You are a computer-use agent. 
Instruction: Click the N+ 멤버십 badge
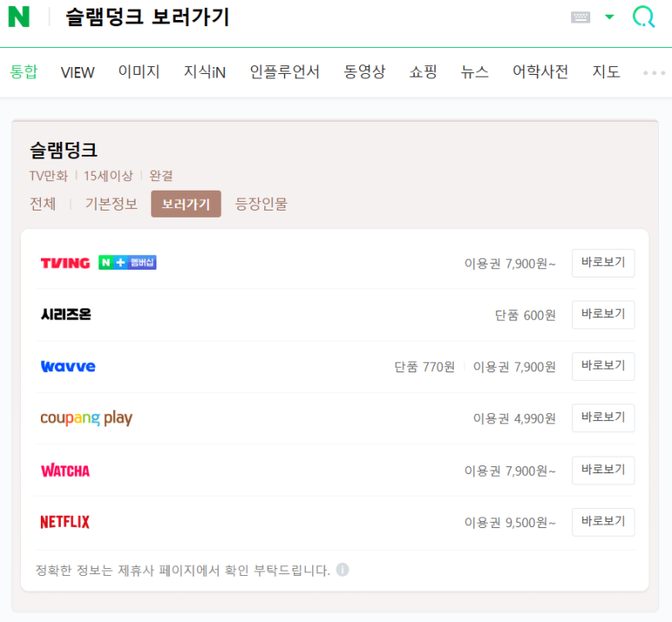(127, 262)
